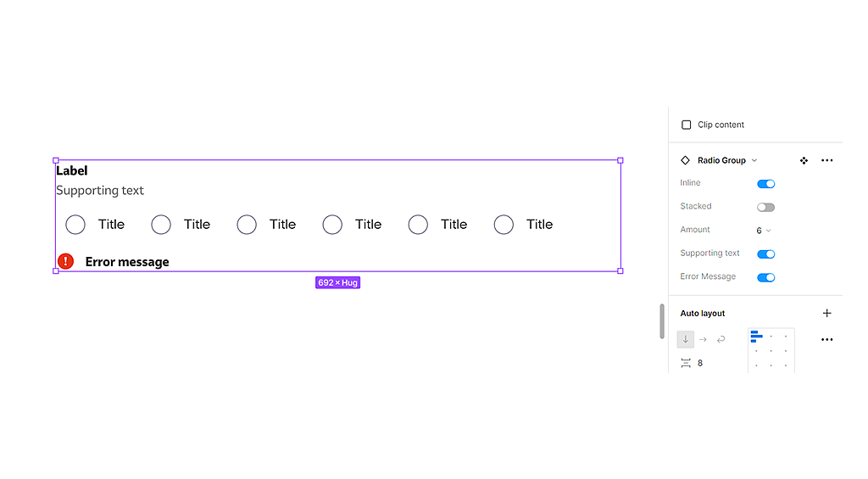Enable the Clip content checkbox
The height and width of the screenshot is (479, 868).
click(687, 125)
